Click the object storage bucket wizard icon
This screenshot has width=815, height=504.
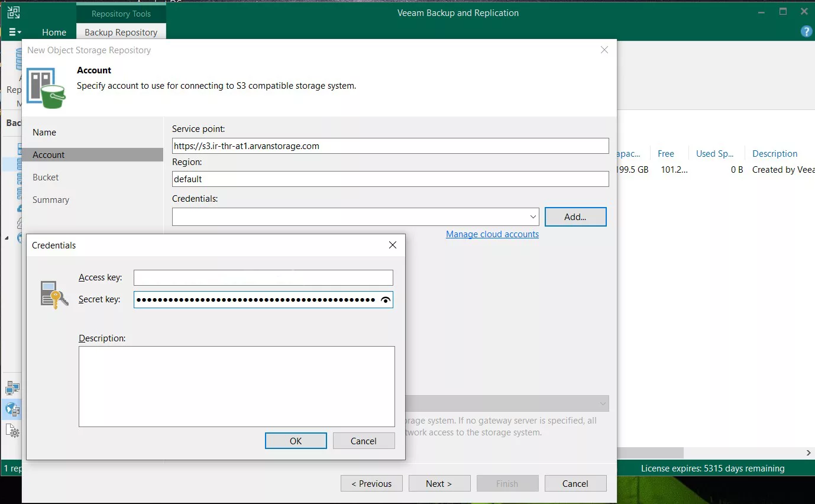(x=46, y=88)
